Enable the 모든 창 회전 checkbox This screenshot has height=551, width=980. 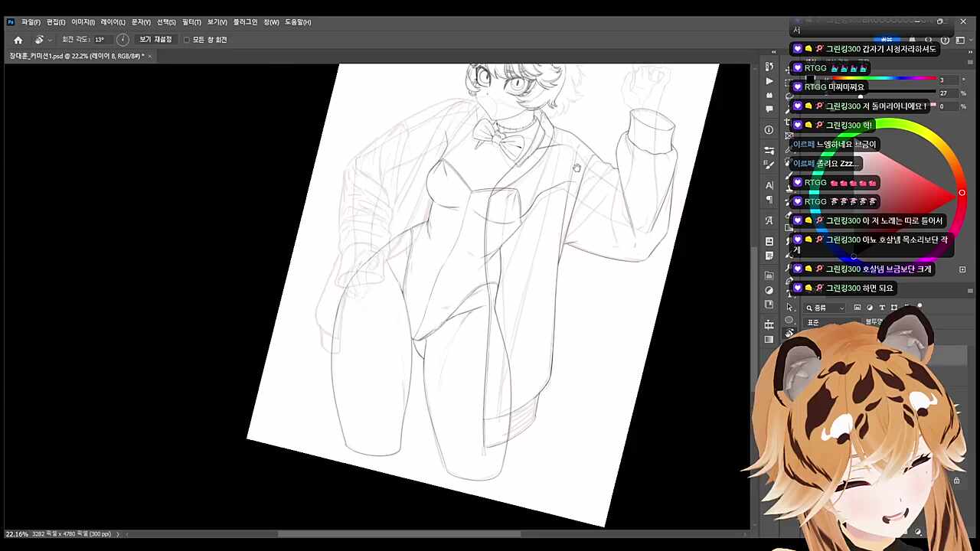coord(187,40)
